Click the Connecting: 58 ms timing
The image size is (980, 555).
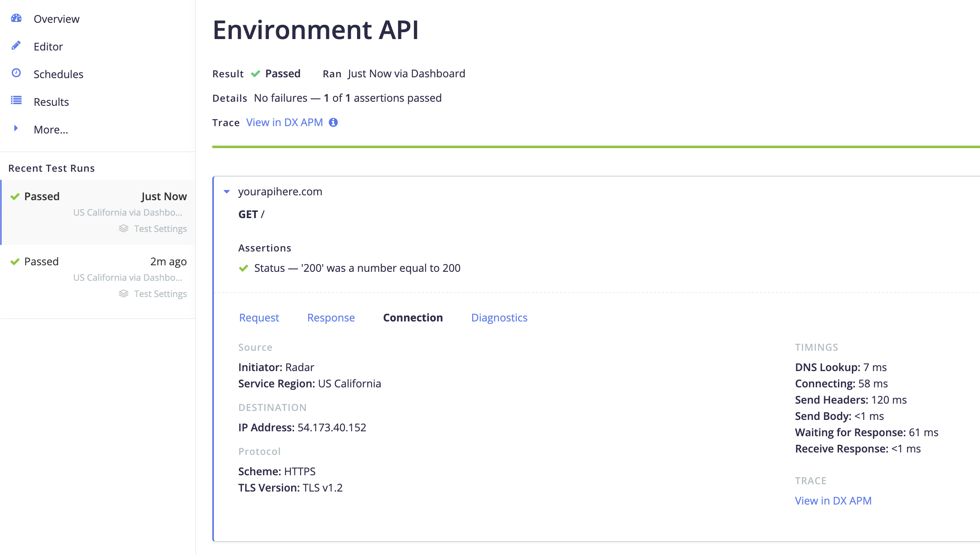[841, 384]
